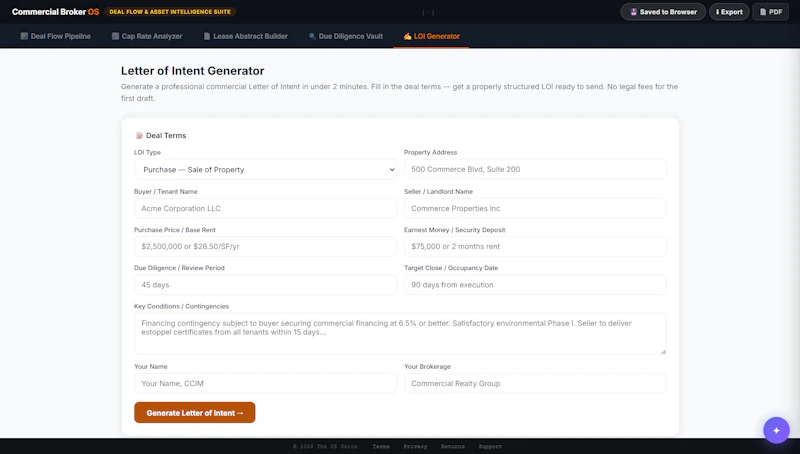Viewport: 800px width, 454px height.
Task: Click the Target Close / Occupancy Date field
Action: (535, 285)
